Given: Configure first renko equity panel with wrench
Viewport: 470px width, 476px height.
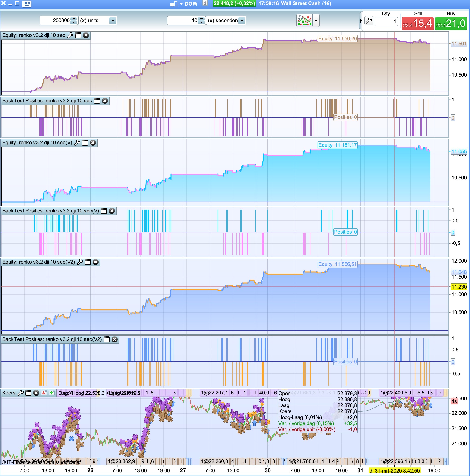Looking at the screenshot, I should point(70,35).
